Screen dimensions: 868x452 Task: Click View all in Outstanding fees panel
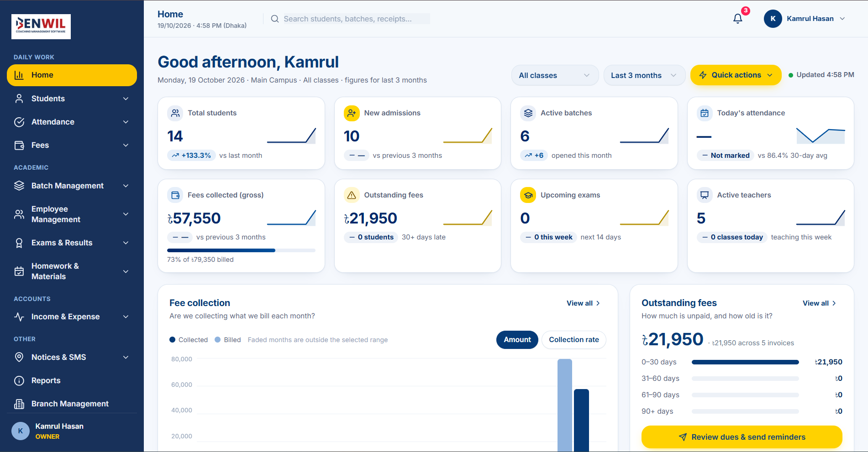[x=819, y=303]
